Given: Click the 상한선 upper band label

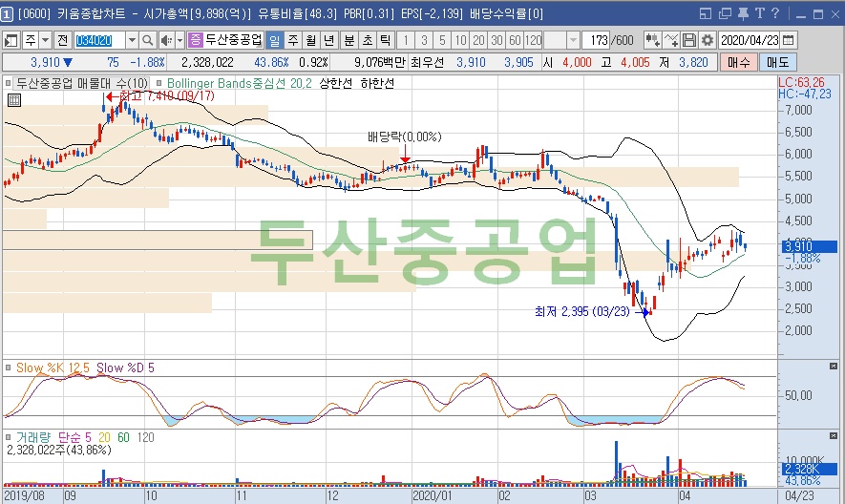Looking at the screenshot, I should (336, 83).
